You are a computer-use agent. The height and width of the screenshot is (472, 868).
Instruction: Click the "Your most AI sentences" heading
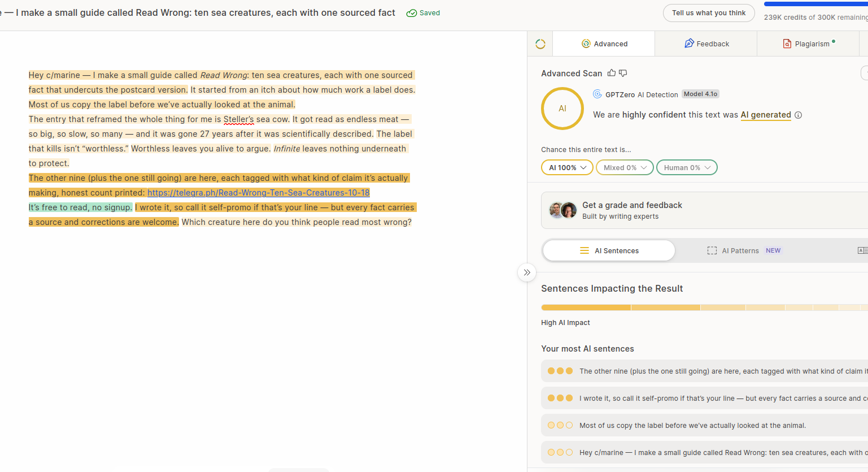point(587,349)
